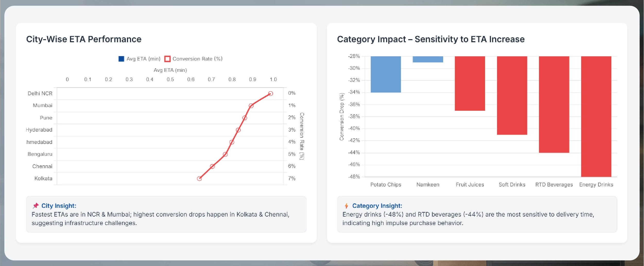Click the Hyderabad data point circle
This screenshot has width=644, height=266.
[x=238, y=130]
